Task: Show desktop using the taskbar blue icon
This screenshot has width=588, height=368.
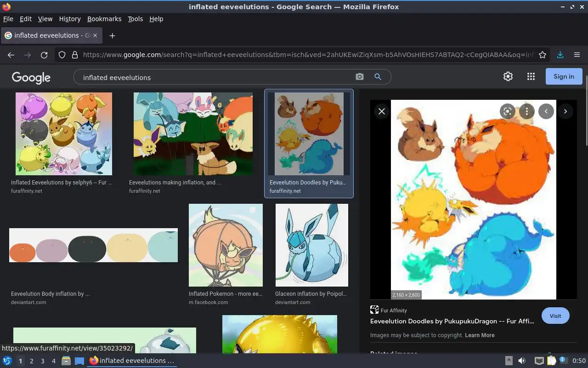Action: pyautogui.click(x=79, y=361)
